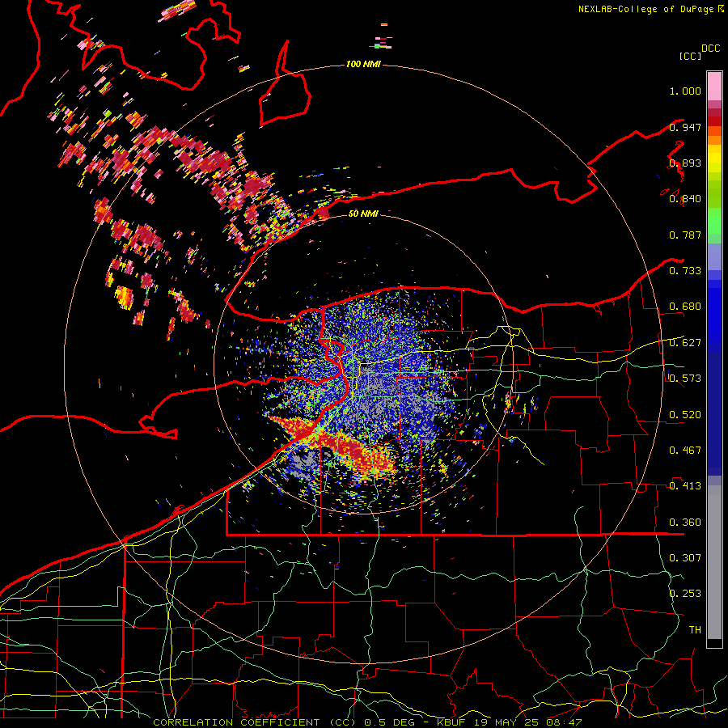Screen dimensions: 728x728
Task: Click the 0.253 color scale value
Action: pyautogui.click(x=685, y=594)
